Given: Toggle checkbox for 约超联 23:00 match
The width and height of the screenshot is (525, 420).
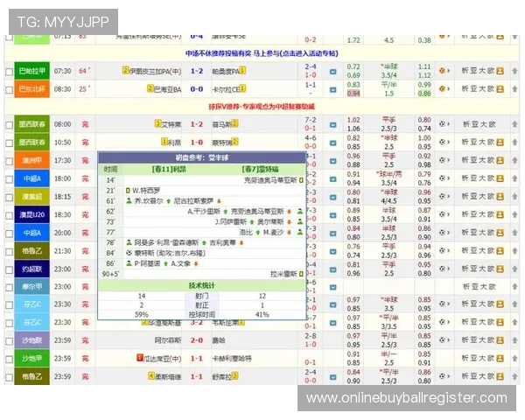Looking at the screenshot, I should tap(9, 269).
